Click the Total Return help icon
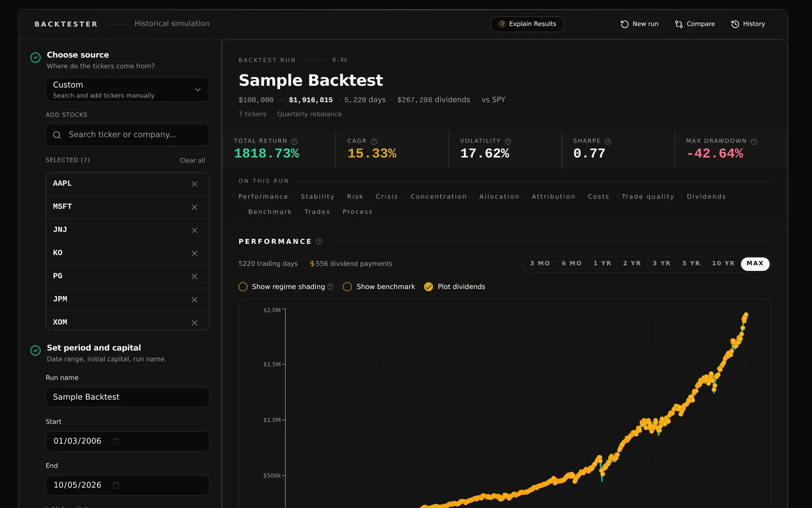The height and width of the screenshot is (508, 812). point(294,141)
